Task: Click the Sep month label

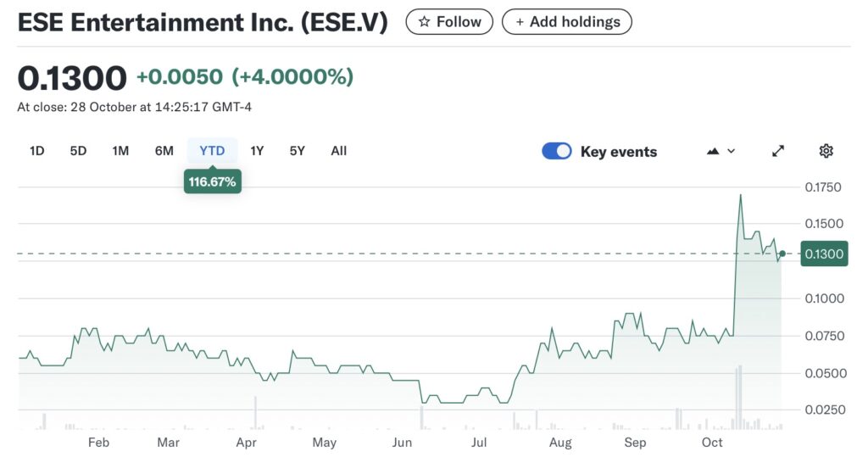Action: tap(635, 443)
